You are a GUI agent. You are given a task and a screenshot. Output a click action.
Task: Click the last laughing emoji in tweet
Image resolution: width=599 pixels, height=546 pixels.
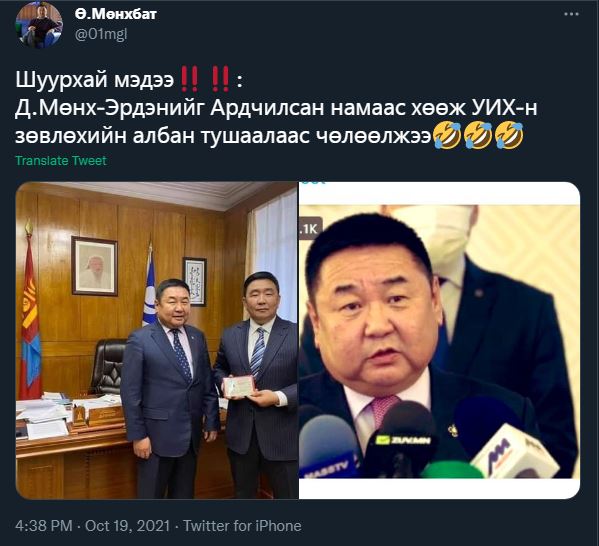click(509, 135)
